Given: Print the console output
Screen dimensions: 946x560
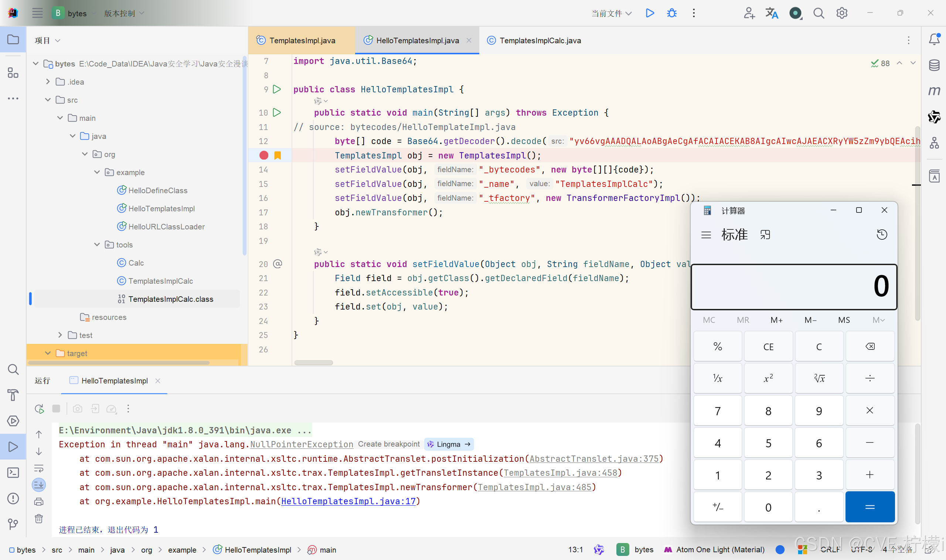Looking at the screenshot, I should (x=38, y=502).
